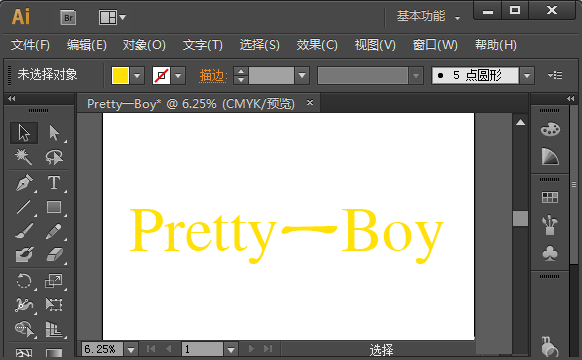Click the 描边 stroke panel link
This screenshot has width=582, height=360.
point(213,76)
